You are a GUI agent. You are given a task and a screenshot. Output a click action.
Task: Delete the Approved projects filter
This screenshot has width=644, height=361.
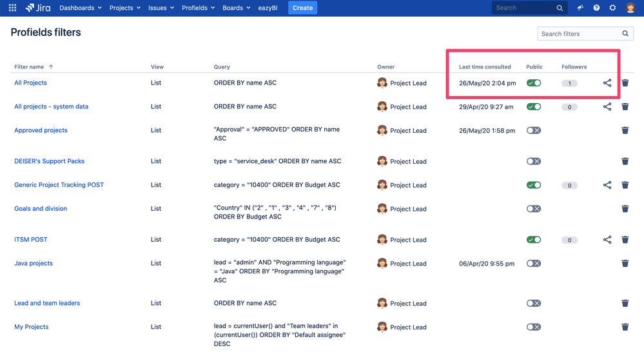tap(625, 131)
